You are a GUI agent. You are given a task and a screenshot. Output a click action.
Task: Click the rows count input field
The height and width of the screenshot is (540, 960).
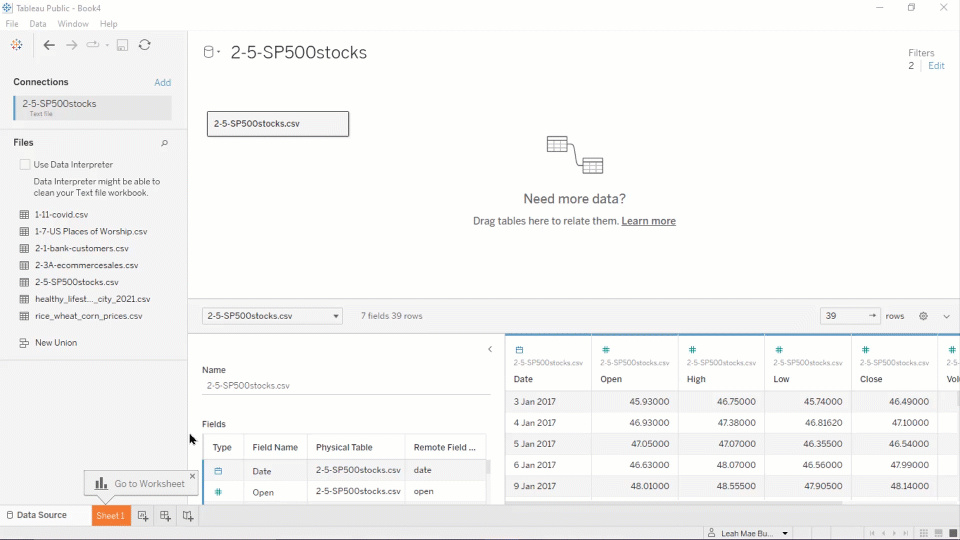pos(851,316)
